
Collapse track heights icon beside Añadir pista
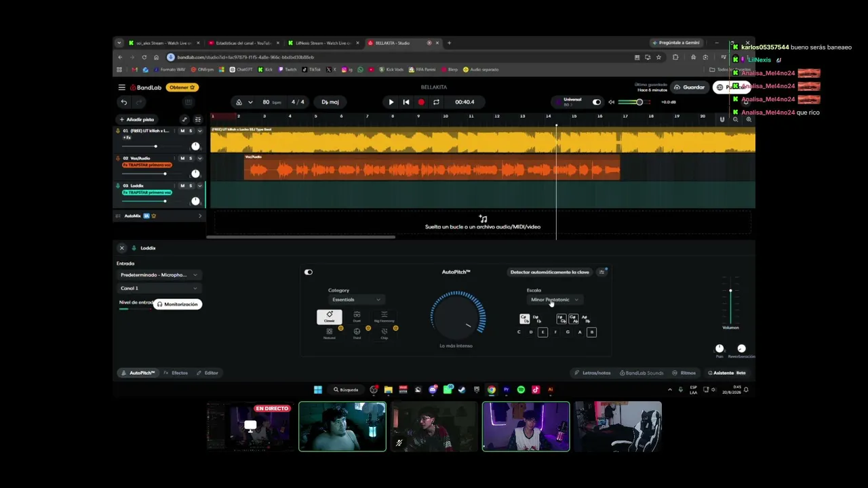pyautogui.click(x=197, y=119)
